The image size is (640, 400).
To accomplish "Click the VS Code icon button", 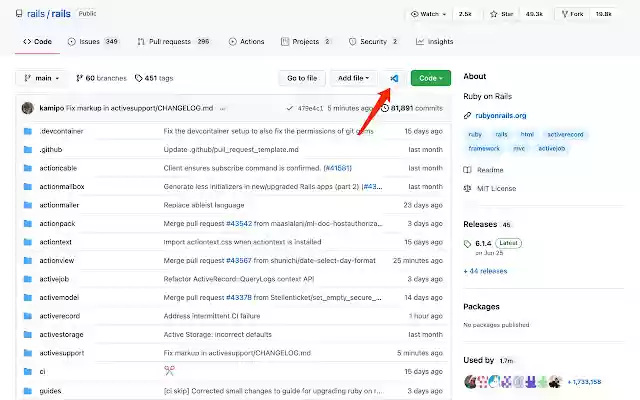I will tap(394, 78).
